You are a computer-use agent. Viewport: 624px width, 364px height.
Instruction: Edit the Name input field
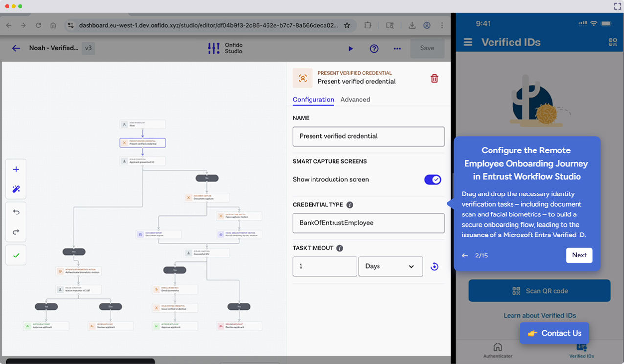pyautogui.click(x=369, y=136)
